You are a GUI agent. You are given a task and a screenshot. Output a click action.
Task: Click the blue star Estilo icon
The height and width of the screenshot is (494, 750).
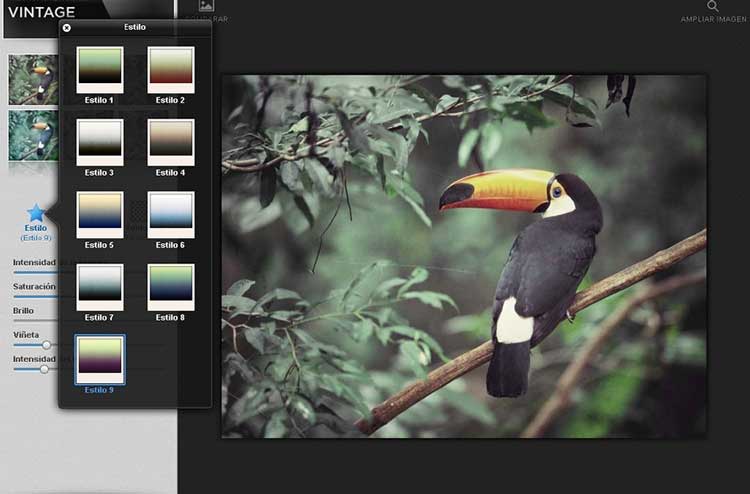point(36,213)
